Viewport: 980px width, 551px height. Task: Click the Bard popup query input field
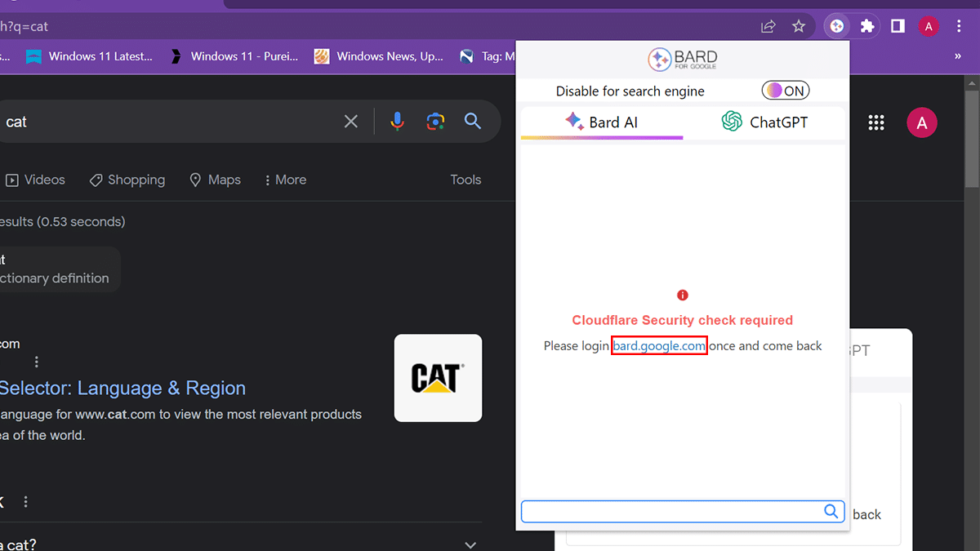(x=670, y=511)
